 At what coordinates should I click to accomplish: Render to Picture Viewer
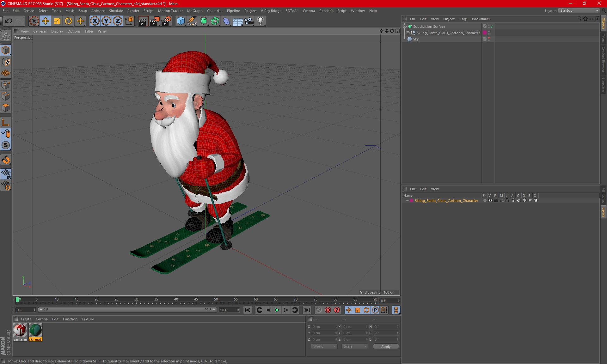155,21
